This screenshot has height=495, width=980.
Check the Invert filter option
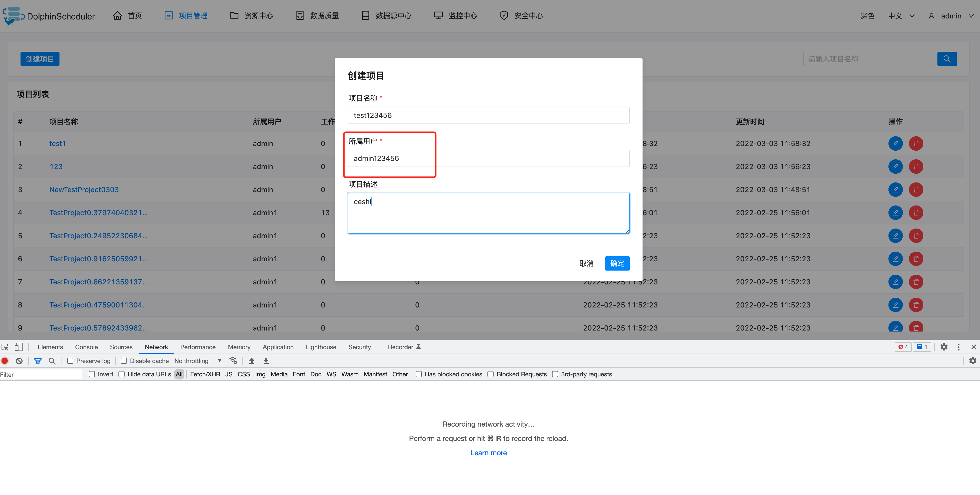pos(92,374)
